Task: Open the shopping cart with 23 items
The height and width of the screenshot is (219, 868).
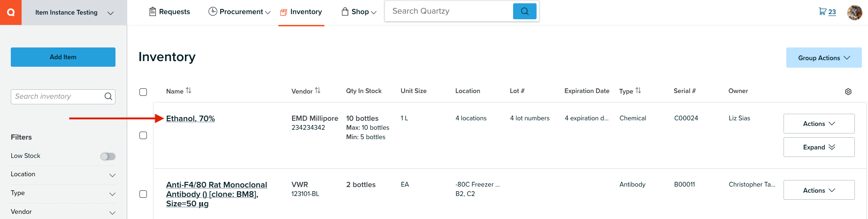Action: [x=827, y=12]
